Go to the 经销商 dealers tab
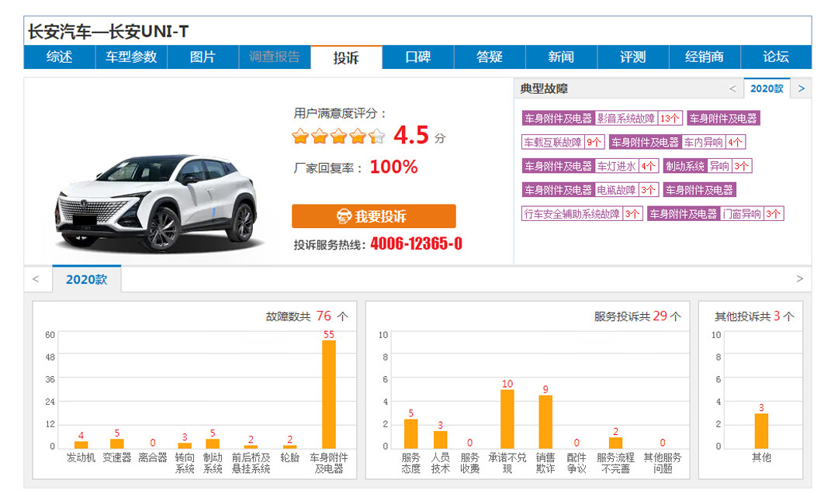 [704, 57]
